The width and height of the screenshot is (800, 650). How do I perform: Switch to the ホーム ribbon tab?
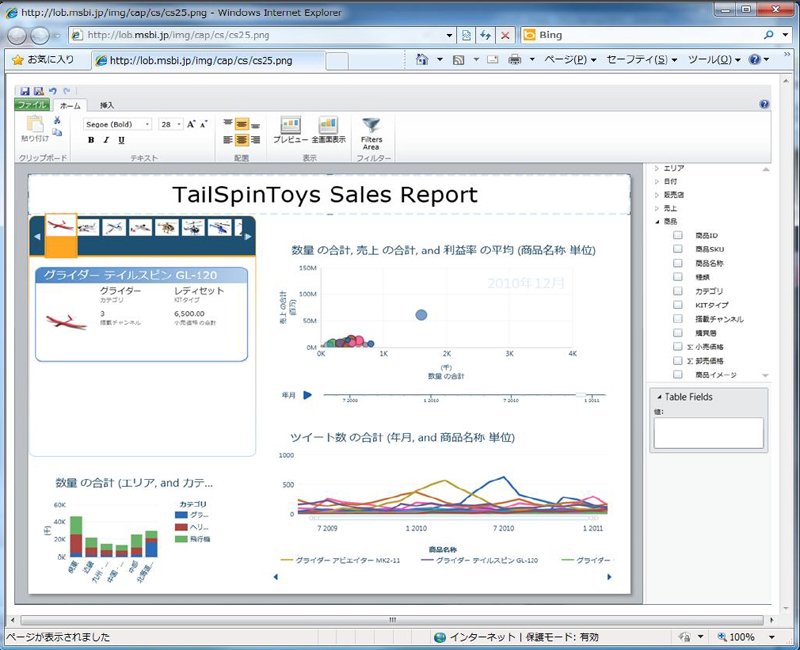click(x=70, y=106)
